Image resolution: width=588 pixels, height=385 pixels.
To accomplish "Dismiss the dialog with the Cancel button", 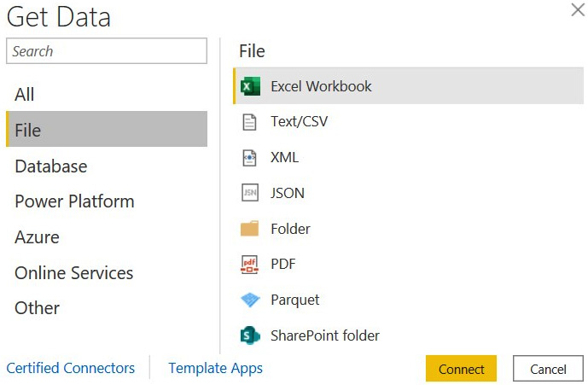I will pyautogui.click(x=548, y=369).
